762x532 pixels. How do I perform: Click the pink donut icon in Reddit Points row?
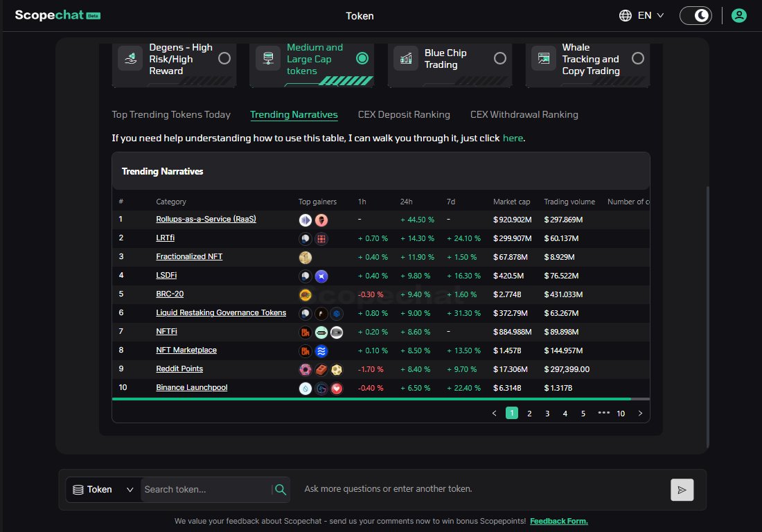305,370
